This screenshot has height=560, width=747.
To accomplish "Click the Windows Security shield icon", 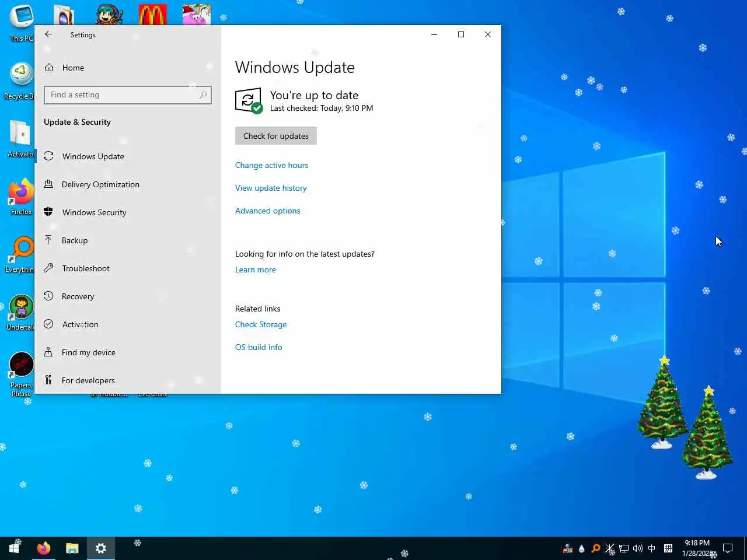I will coord(48,212).
